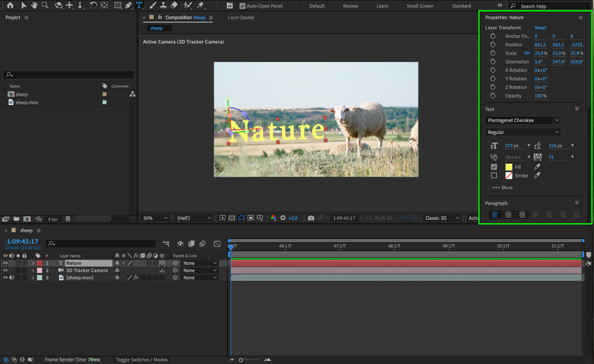Take a snapshot with the camera icon
Image resolution: width=594 pixels, height=364 pixels.
pos(311,218)
